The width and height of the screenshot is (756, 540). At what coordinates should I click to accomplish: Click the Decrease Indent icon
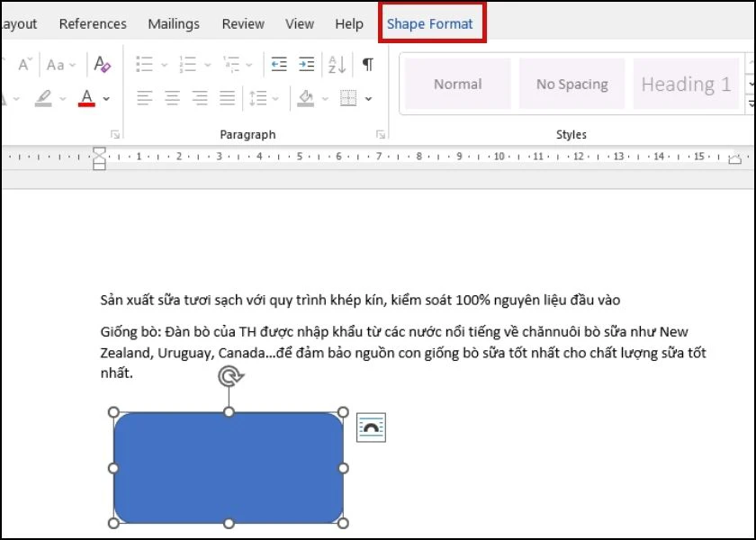click(279, 64)
